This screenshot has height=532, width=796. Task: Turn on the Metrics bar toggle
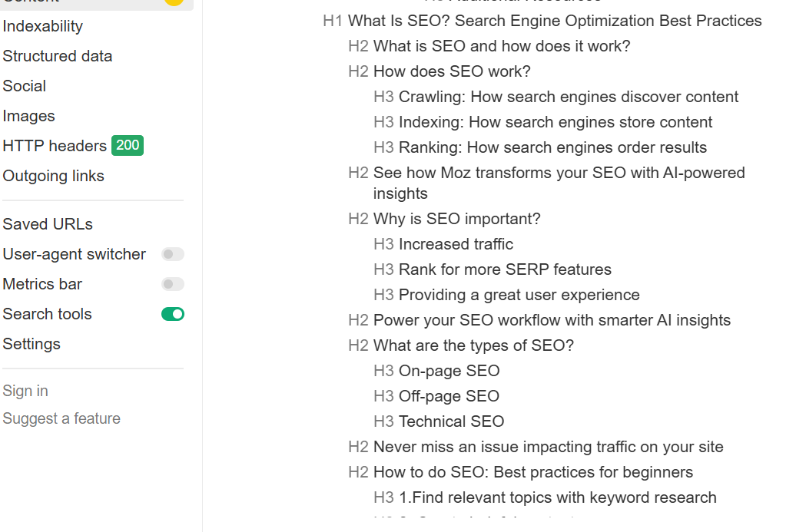tap(173, 284)
